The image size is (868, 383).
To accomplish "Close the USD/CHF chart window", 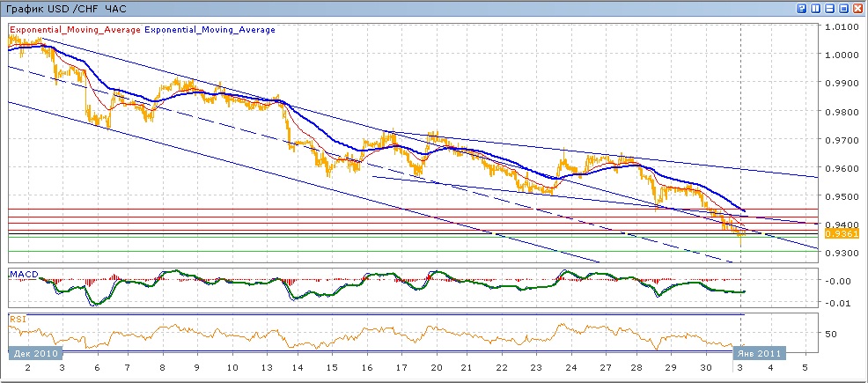I will (x=858, y=8).
